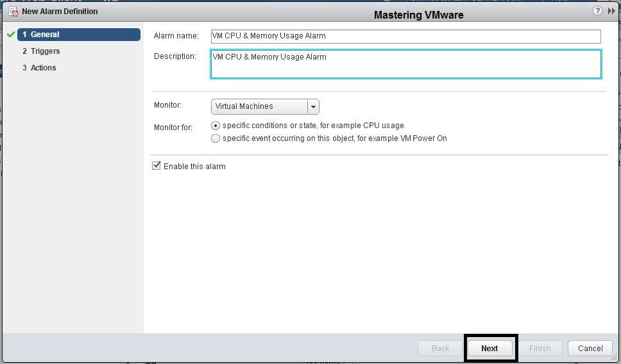Image resolution: width=621 pixels, height=364 pixels.
Task: Click the disabled Back button
Action: (x=440, y=348)
